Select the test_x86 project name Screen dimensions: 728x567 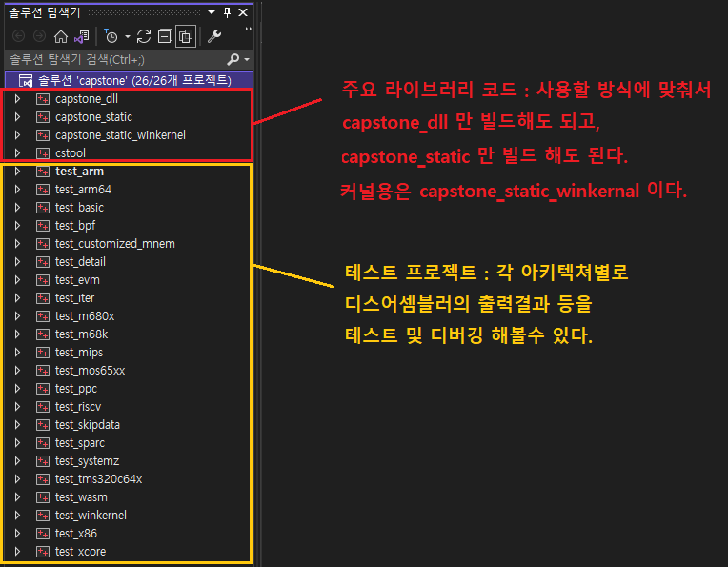[x=76, y=533]
